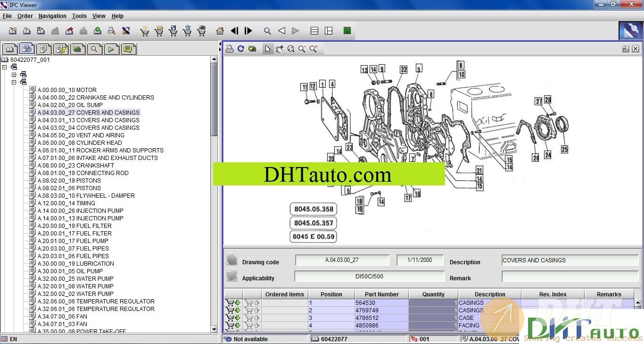Select the yellow notes comment tab
This screenshot has width=644, height=344.
coord(129,49)
